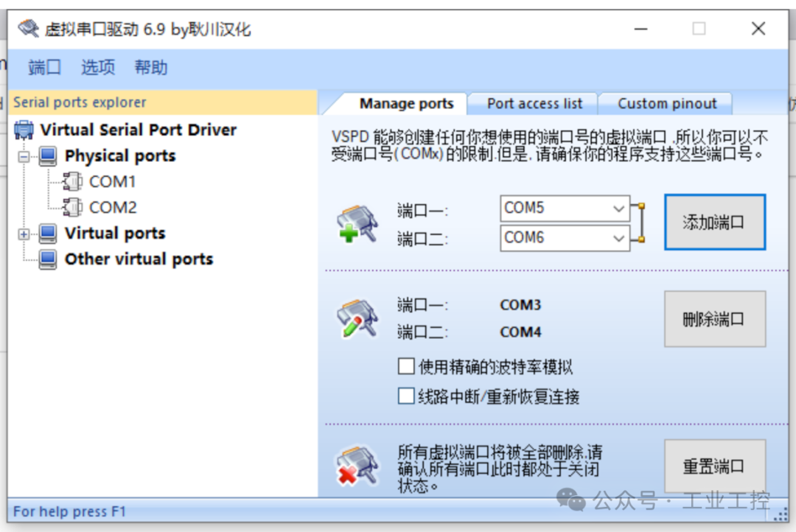The width and height of the screenshot is (796, 532).
Task: Select COM1 in the ports tree
Action: click(112, 182)
